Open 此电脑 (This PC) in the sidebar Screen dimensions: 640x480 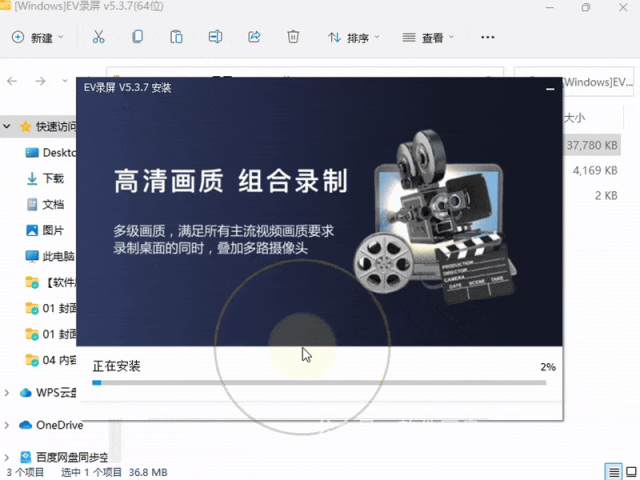coord(50,256)
